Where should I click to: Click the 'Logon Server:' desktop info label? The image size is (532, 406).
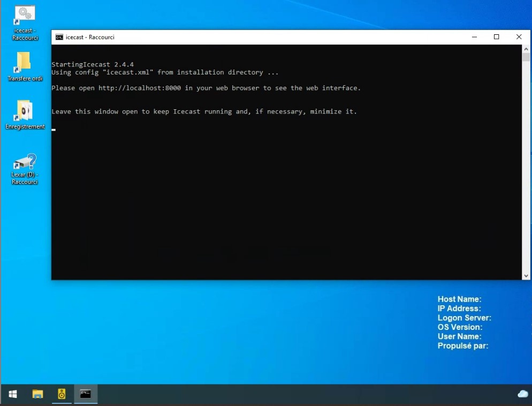point(464,318)
